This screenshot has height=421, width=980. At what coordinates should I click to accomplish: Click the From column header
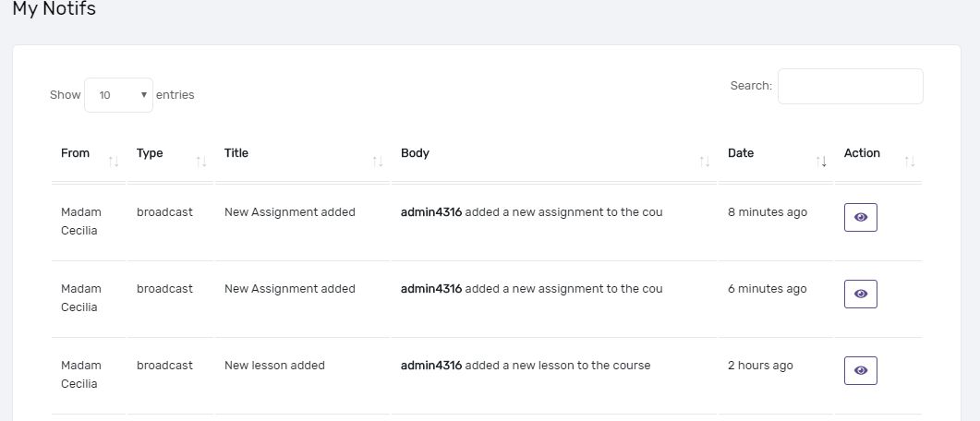(x=76, y=153)
